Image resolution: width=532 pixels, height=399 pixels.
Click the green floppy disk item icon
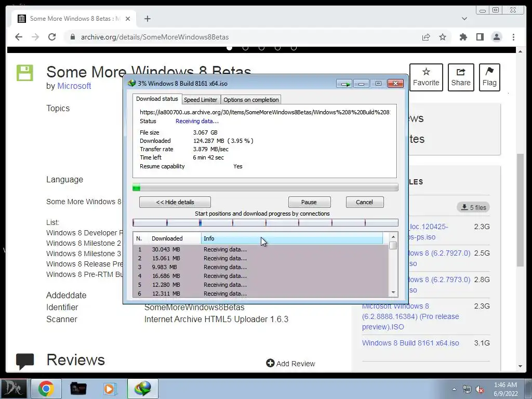coord(25,73)
